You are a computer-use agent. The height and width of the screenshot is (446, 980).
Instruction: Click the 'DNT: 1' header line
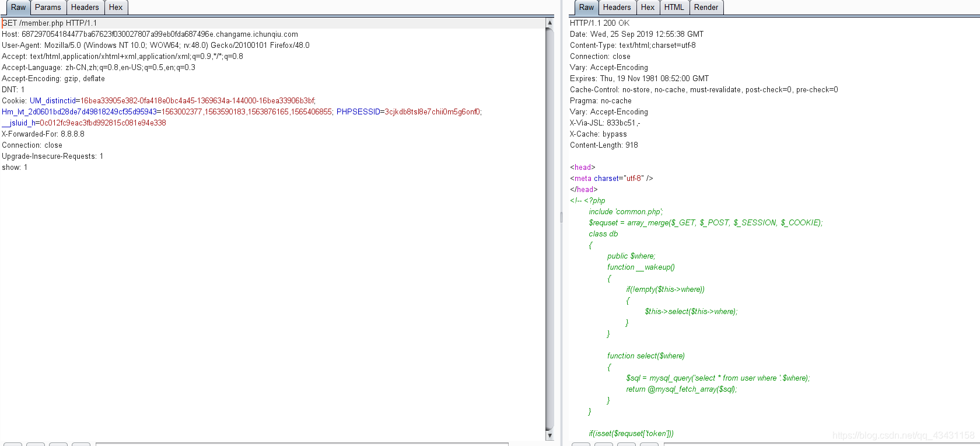pos(13,90)
